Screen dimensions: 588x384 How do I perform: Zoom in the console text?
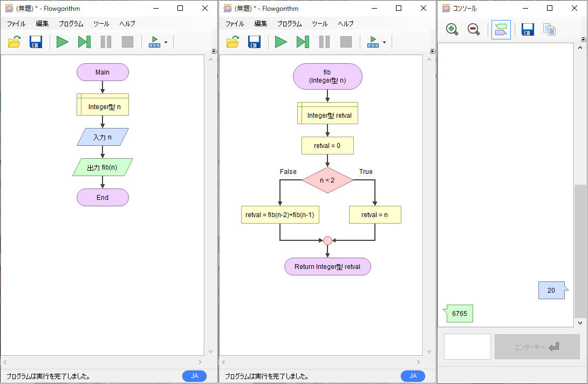(x=452, y=29)
